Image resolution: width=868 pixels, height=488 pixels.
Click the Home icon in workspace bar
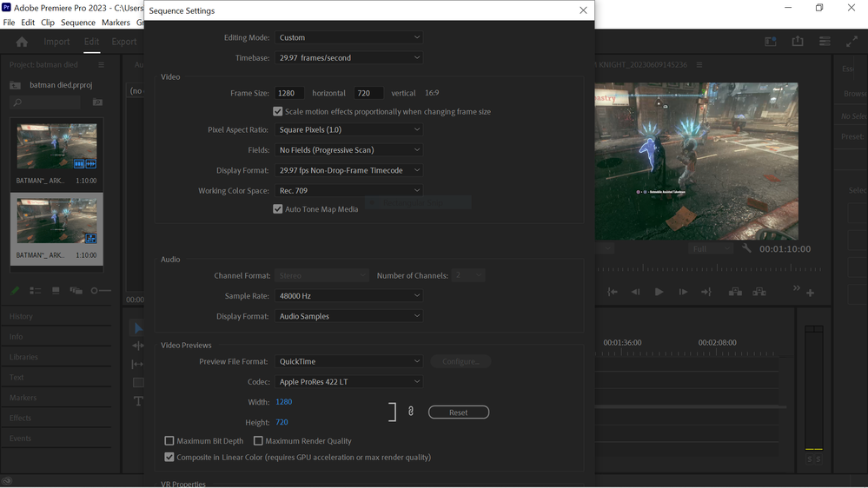pos(22,42)
